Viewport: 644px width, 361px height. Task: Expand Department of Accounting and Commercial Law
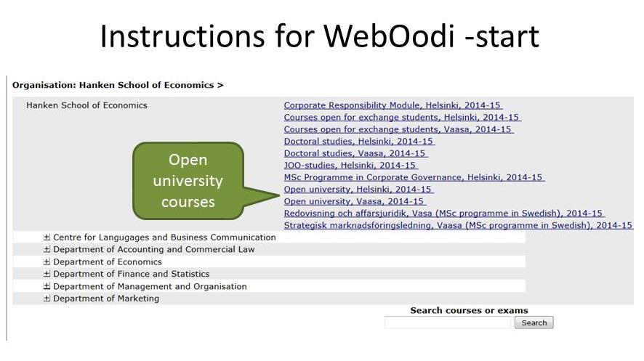click(x=47, y=250)
